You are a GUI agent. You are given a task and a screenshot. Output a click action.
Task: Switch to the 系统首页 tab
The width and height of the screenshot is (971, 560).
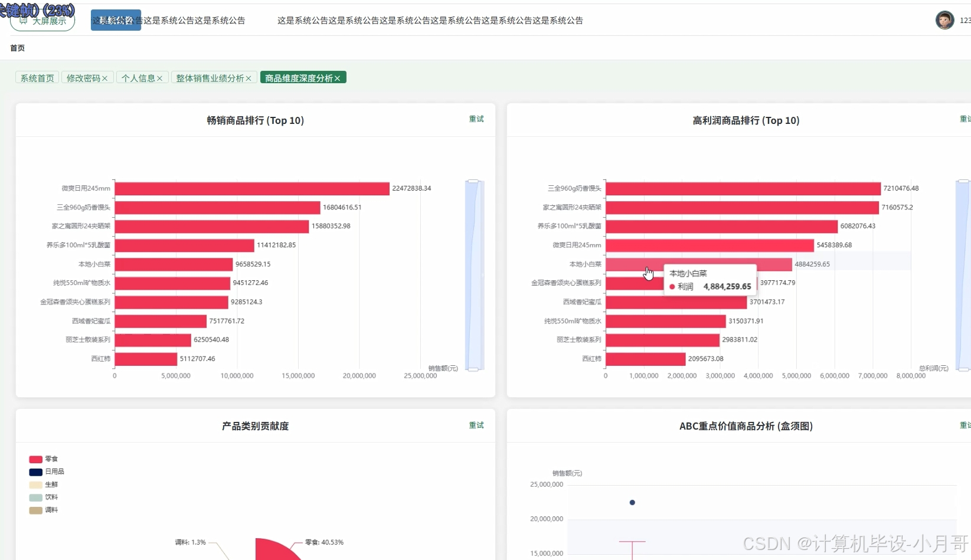(37, 78)
